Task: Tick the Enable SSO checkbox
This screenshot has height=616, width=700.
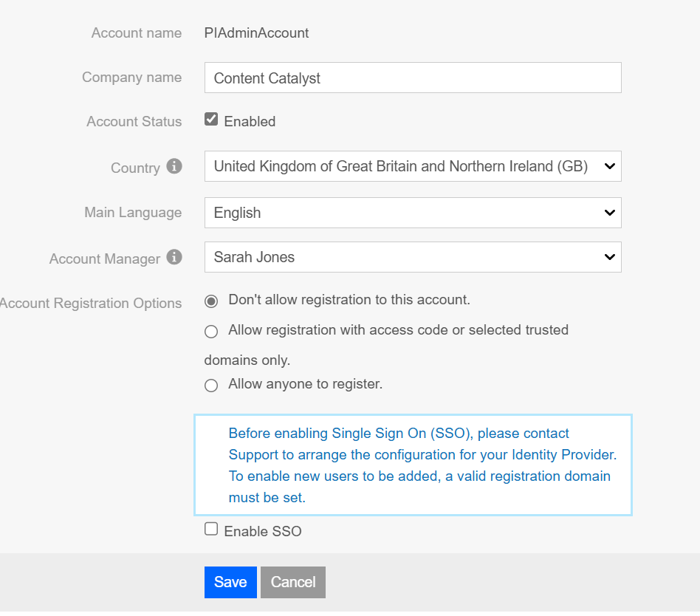Action: tap(211, 530)
